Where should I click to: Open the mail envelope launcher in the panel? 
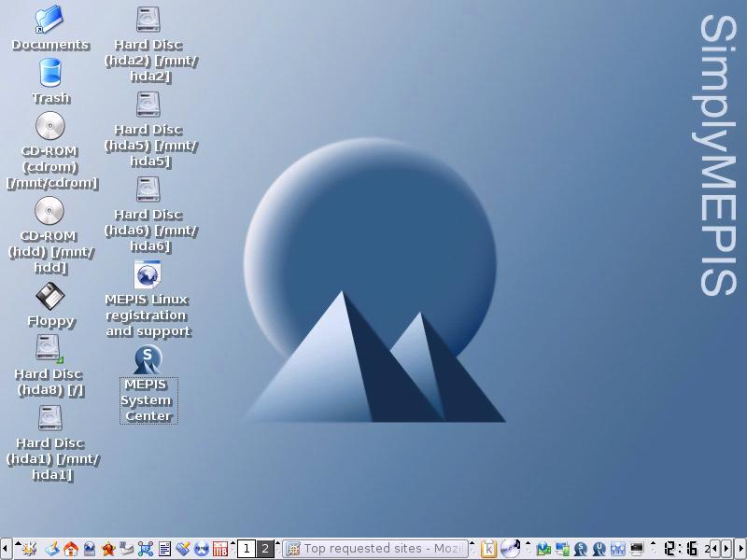point(127,549)
